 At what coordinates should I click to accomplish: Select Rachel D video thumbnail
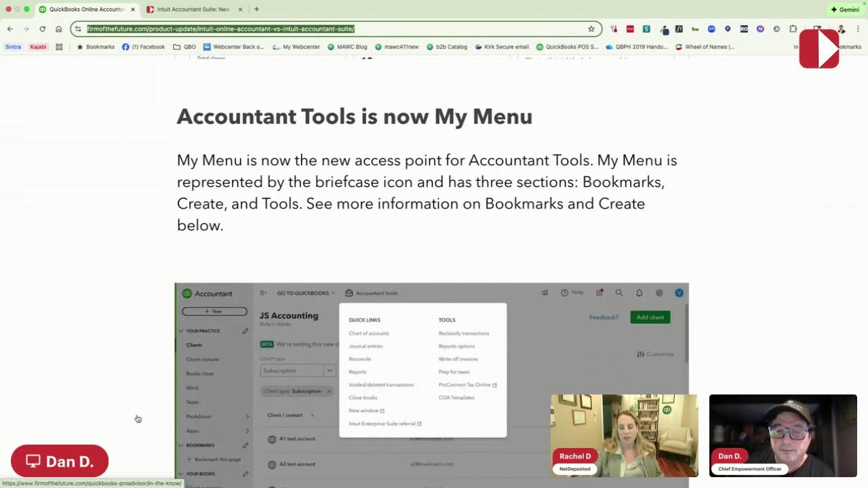(x=624, y=436)
